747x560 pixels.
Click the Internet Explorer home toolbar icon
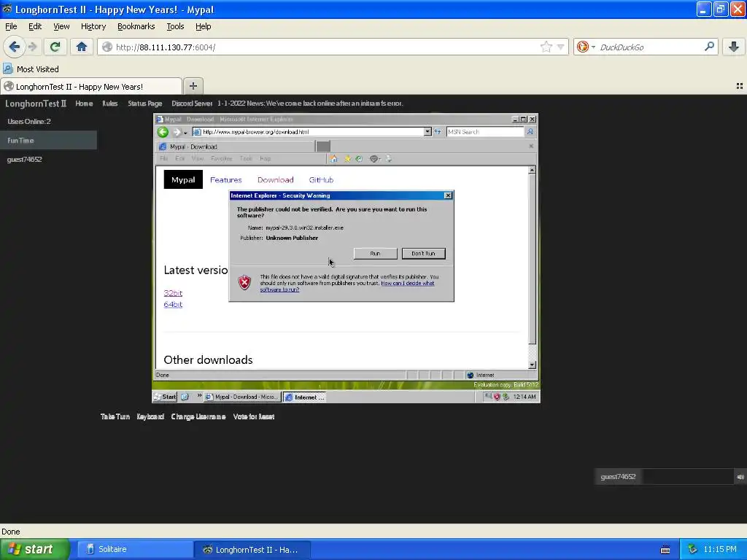click(x=333, y=158)
